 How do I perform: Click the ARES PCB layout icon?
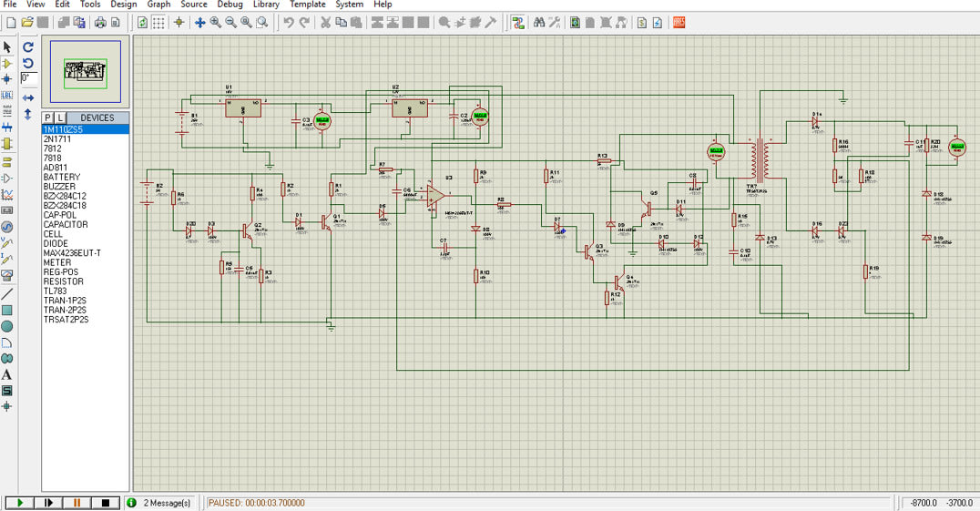coord(679,22)
